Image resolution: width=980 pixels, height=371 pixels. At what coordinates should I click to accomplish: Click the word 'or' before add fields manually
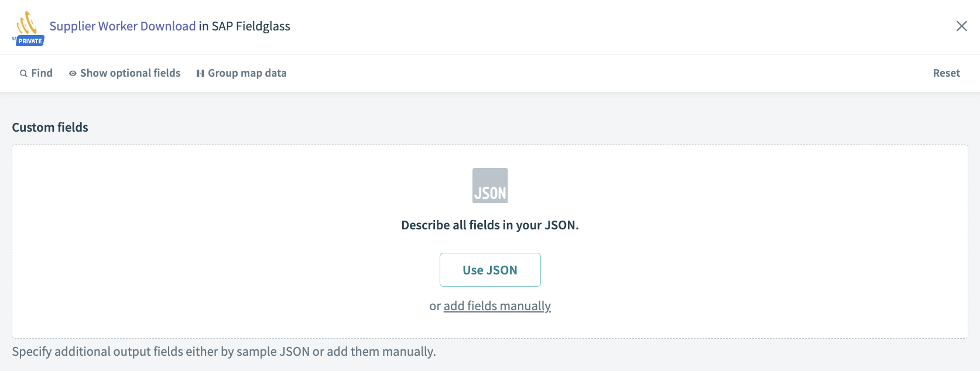coord(435,306)
